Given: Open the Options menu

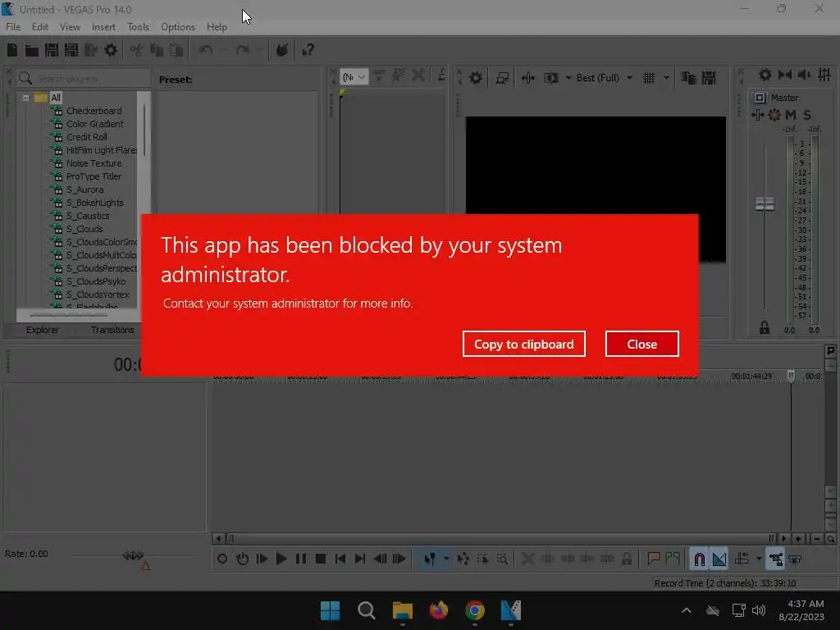Looking at the screenshot, I should [178, 27].
